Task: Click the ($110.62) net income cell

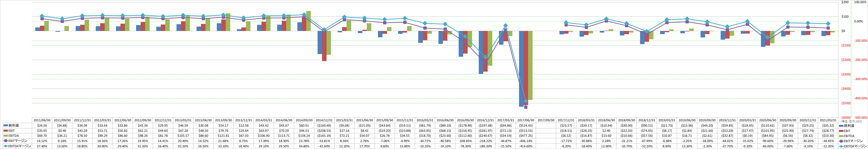Action: [x=768, y=125]
